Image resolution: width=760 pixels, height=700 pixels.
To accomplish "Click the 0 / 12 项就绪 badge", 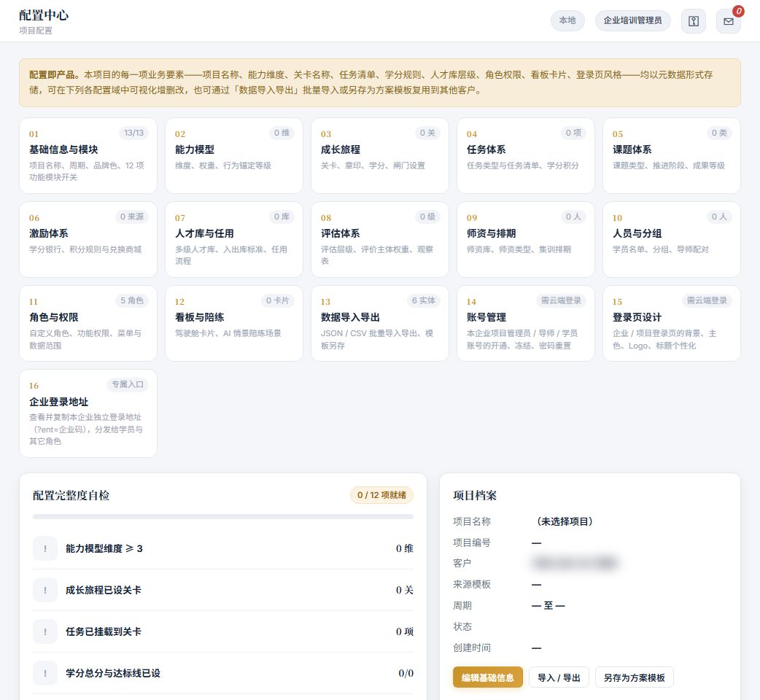I will (x=382, y=495).
